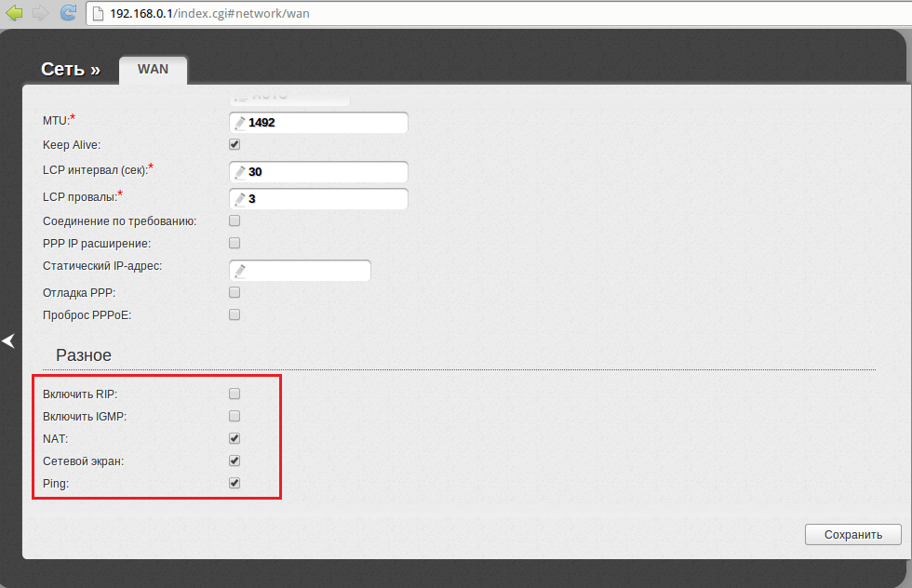Enable Отладка PPP option
Viewport: 912px width, 588px height.
pos(235,293)
